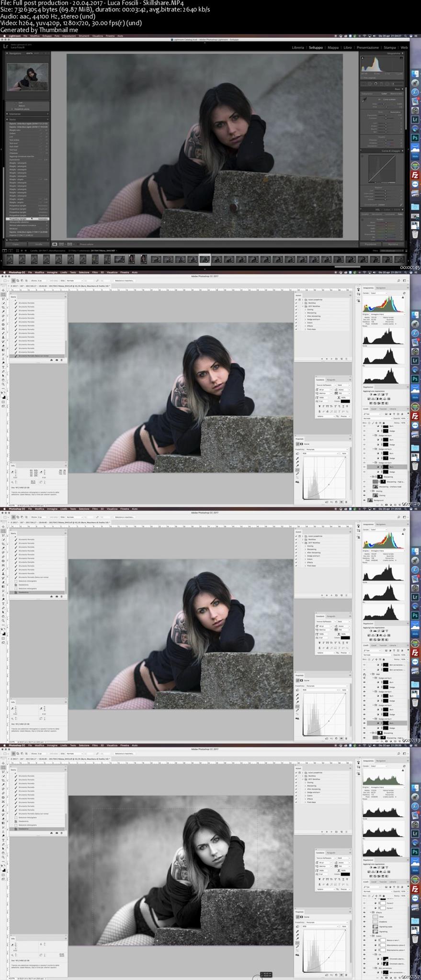
Task: Open Impostazioni menu in the Lightroom frame
Action: (69, 36)
